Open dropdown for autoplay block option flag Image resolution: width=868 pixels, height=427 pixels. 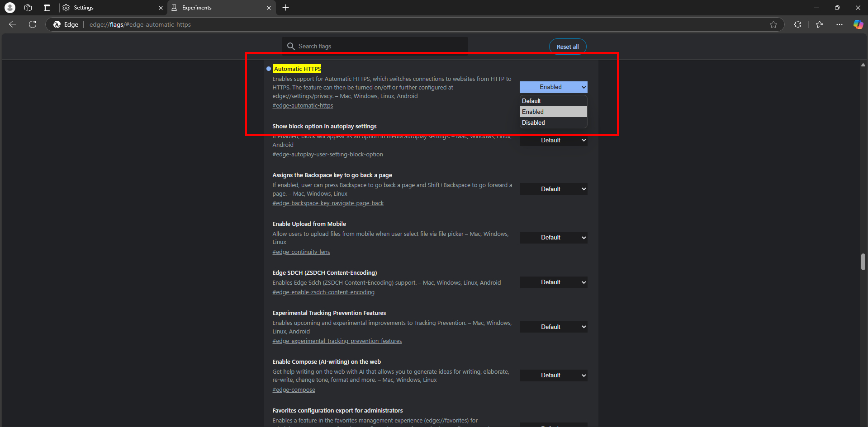(553, 140)
